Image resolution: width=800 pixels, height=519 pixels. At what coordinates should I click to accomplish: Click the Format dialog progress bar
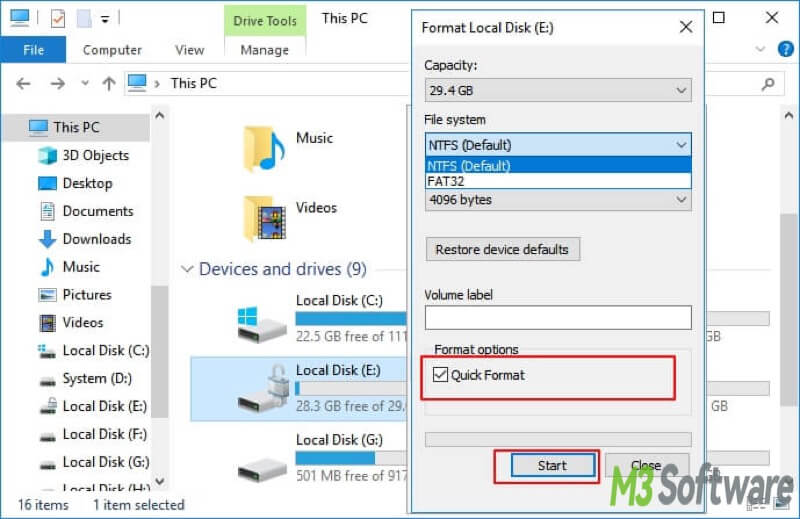[x=558, y=439]
